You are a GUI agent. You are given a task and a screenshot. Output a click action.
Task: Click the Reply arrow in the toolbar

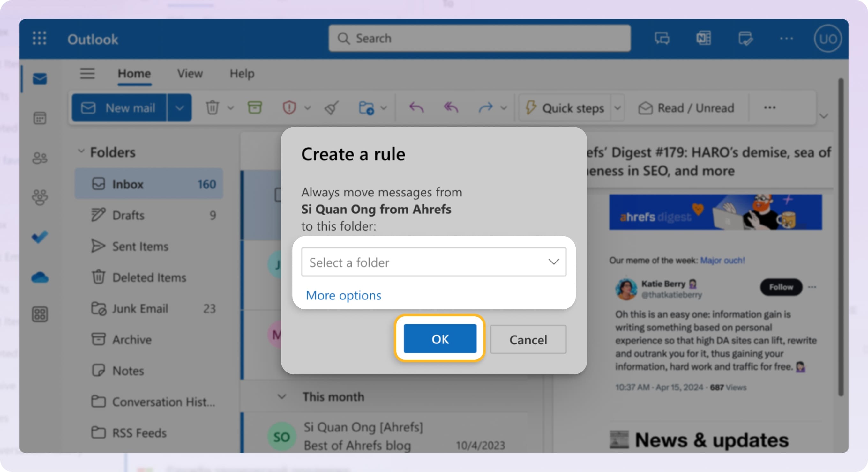point(416,107)
